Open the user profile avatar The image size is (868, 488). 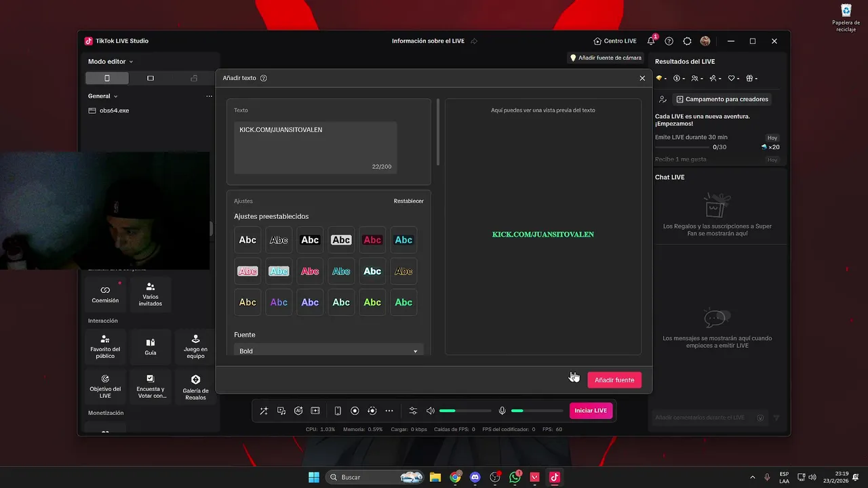pos(705,41)
